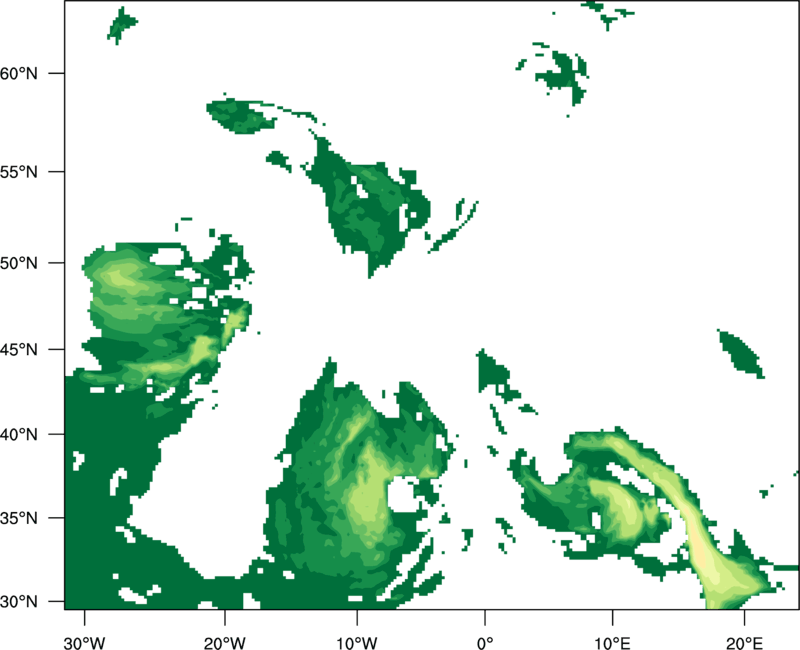Click the 20°W longitude axis label
This screenshot has width=800, height=650.
[x=224, y=643]
